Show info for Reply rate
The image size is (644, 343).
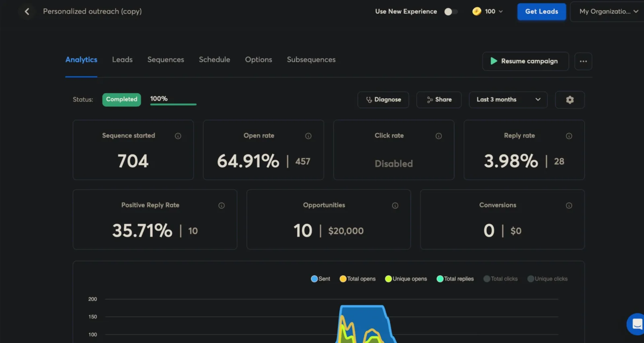coord(569,136)
